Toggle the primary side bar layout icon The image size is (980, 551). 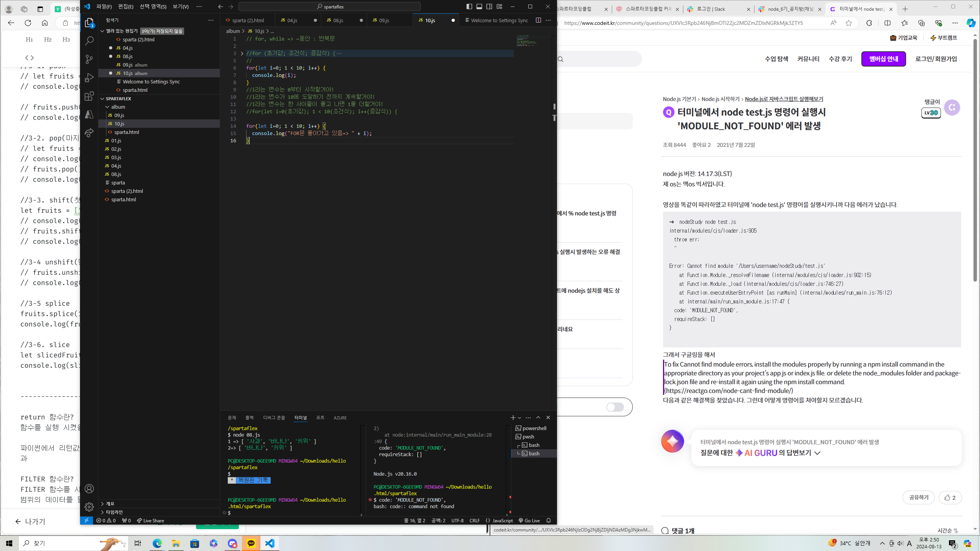coord(469,7)
